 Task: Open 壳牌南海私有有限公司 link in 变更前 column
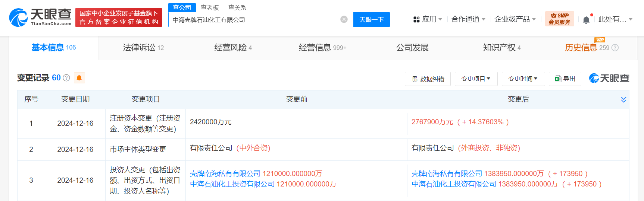[225, 173]
